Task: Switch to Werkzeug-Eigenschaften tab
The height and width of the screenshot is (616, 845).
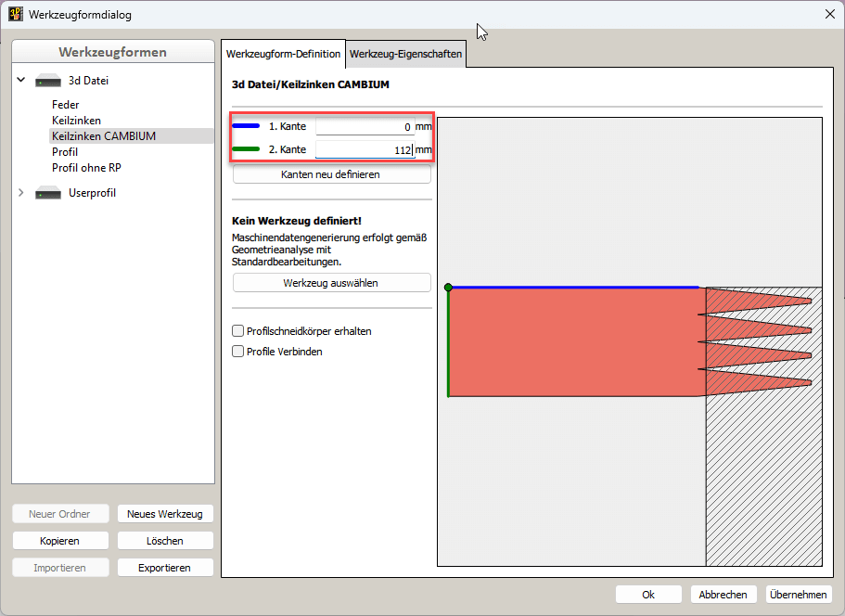Action: click(x=405, y=55)
